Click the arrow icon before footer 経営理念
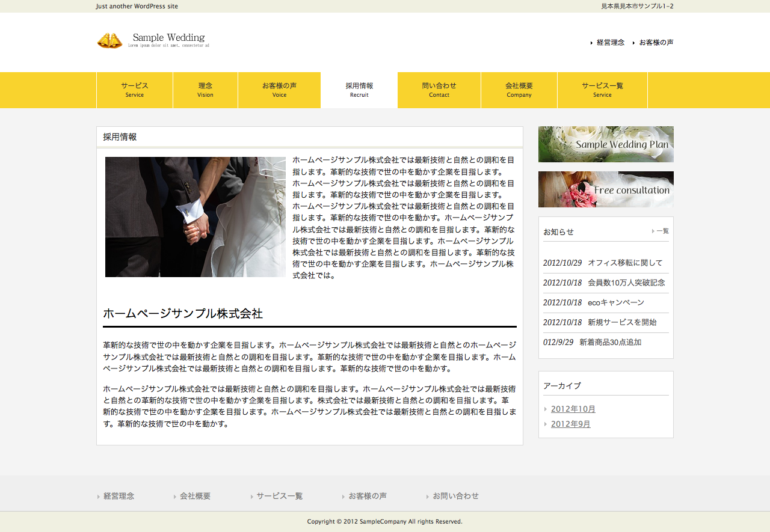 pos(98,497)
